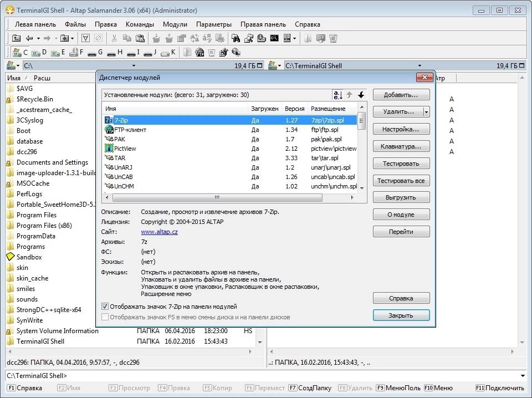This screenshot has height=398, width=532.
Task: Open the Find files binoculars icon
Action: click(x=236, y=38)
